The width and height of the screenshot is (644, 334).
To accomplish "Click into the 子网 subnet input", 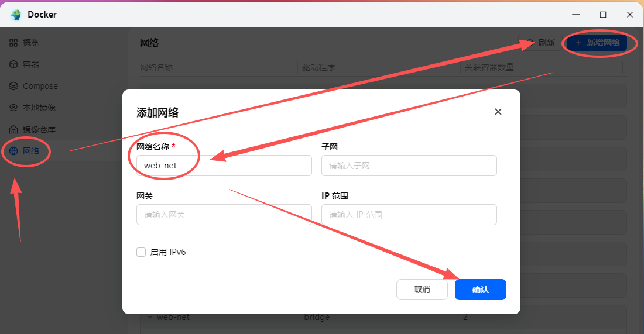I will pyautogui.click(x=409, y=166).
